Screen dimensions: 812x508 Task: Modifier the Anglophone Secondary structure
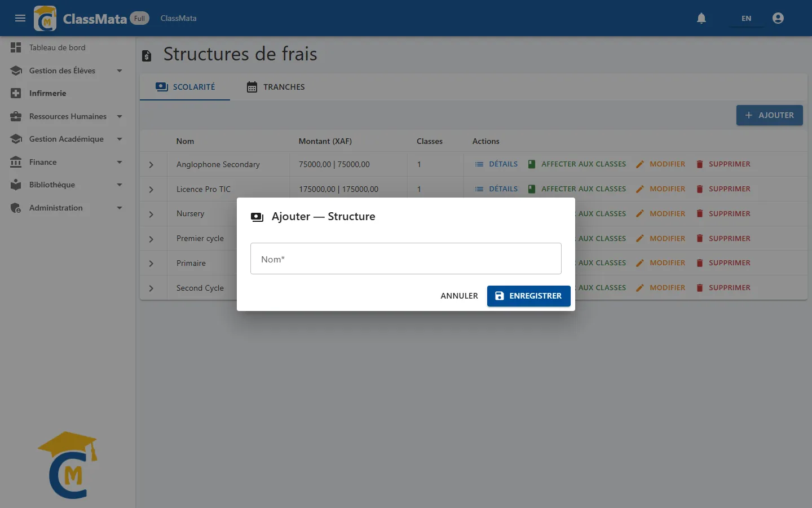tap(660, 164)
